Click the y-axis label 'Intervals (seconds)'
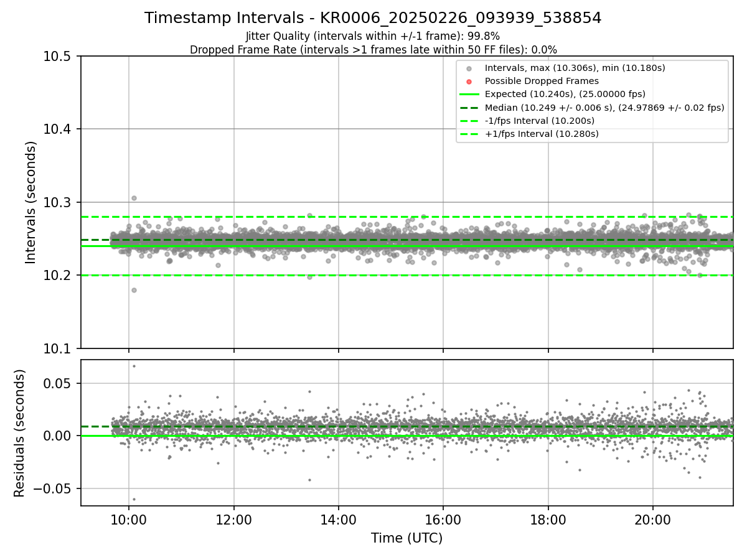 [x=31, y=202]
